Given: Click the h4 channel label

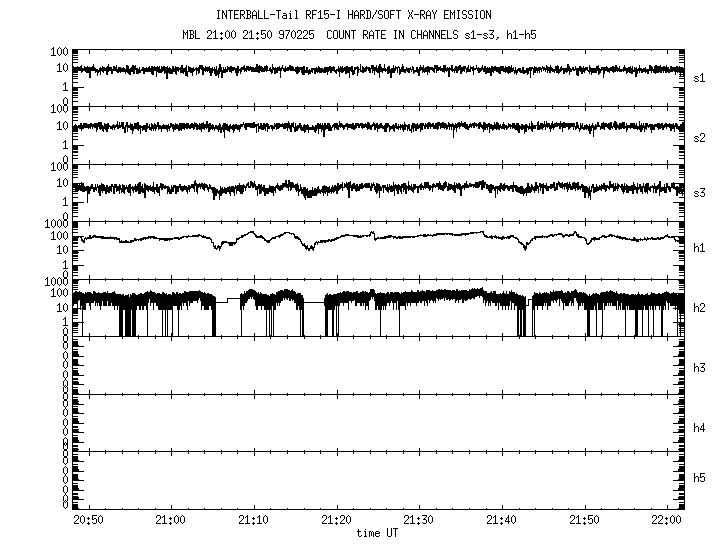Looking at the screenshot, I should (700, 427).
